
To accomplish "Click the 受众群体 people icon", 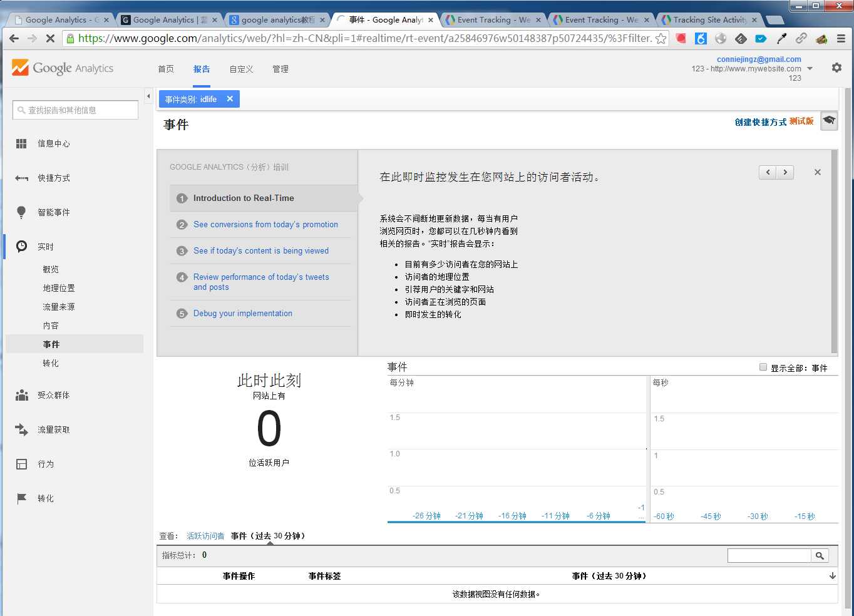I will click(x=21, y=395).
